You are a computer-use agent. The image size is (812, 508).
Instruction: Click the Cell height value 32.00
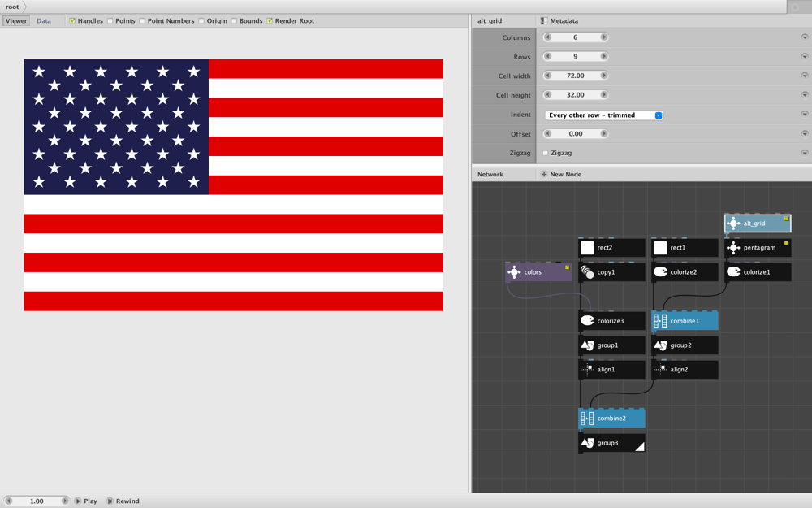pos(576,95)
